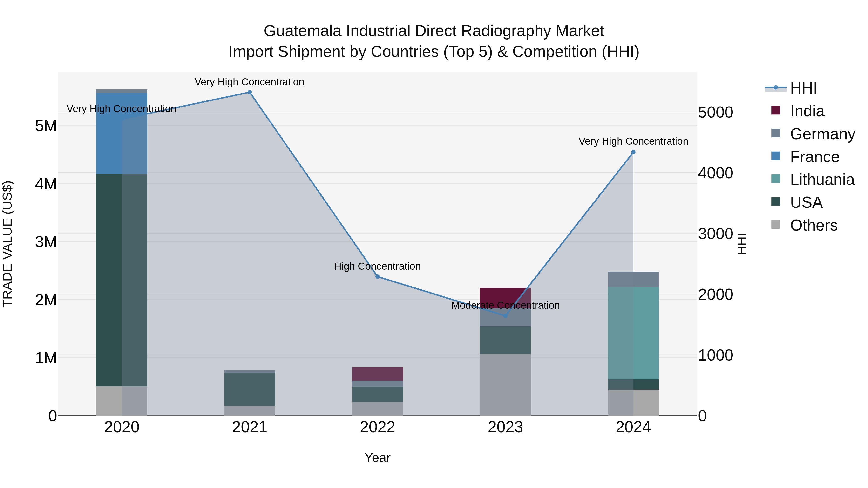Click the 5M tick on trade value axis
Image resolution: width=868 pixels, height=488 pixels.
click(46, 126)
